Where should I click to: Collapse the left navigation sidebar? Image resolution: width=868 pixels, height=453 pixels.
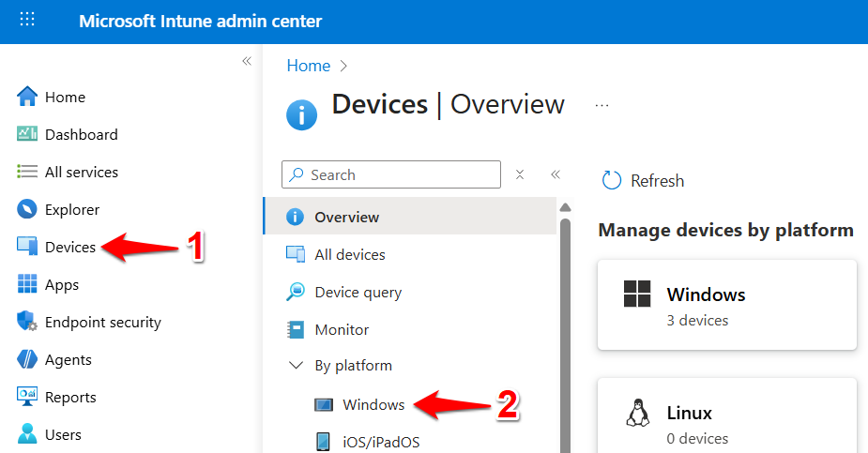pyautogui.click(x=247, y=61)
